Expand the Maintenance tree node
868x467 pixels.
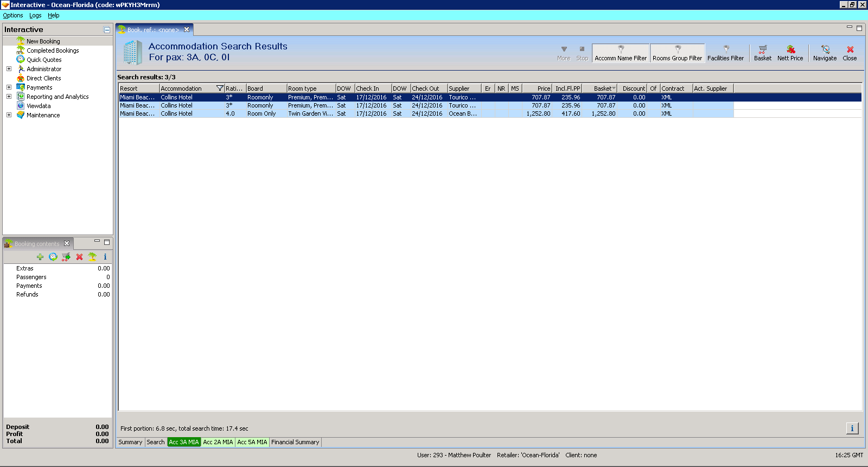click(x=9, y=115)
